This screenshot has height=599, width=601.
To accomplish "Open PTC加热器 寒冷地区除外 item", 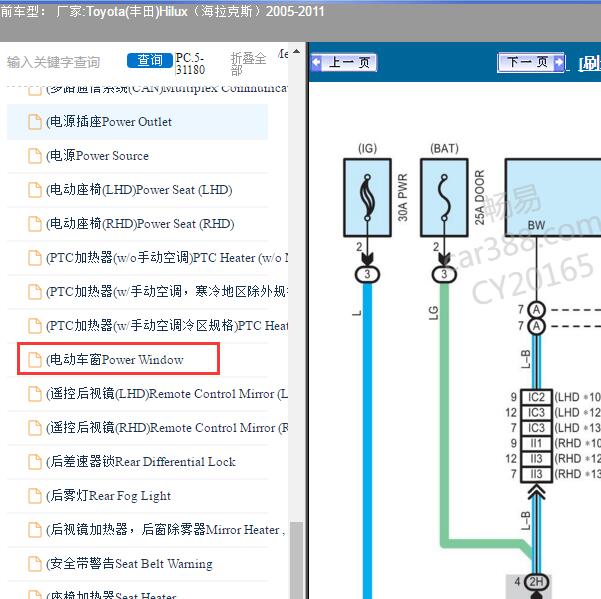I will [148, 292].
